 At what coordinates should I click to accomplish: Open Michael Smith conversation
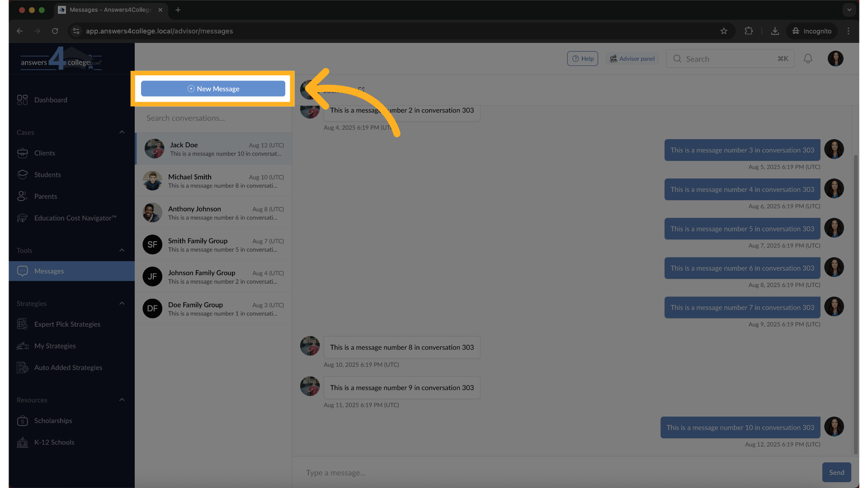click(x=213, y=181)
